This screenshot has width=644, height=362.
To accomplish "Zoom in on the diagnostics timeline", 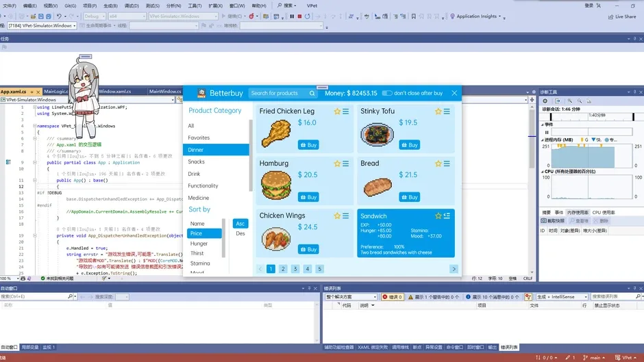I will (569, 101).
